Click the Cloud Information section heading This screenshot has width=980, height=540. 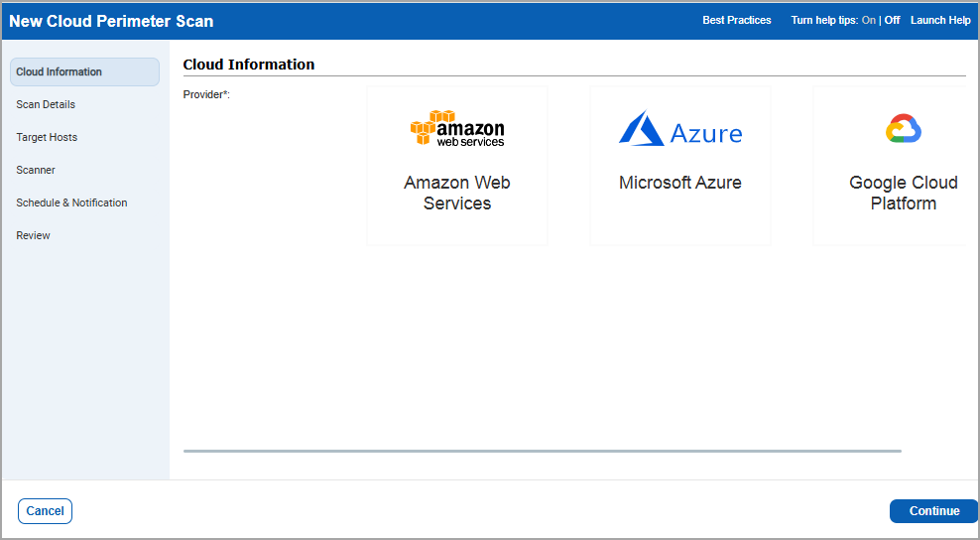249,65
